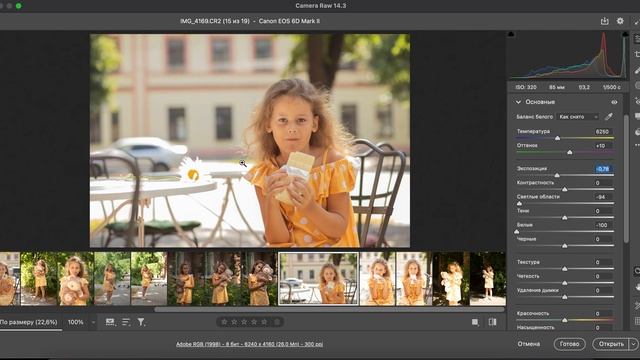This screenshot has width=640, height=360.
Task: Select the Crop tool in right toolbar
Action: [x=637, y=54]
